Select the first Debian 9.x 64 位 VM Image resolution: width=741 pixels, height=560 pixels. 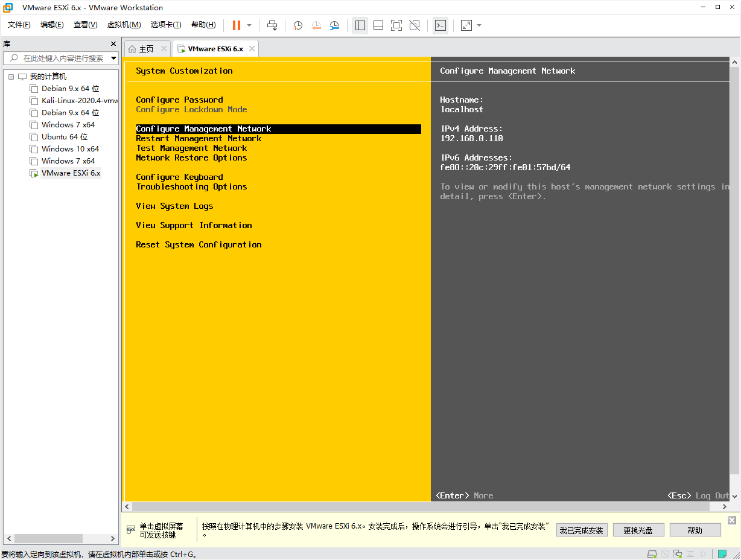pos(70,89)
